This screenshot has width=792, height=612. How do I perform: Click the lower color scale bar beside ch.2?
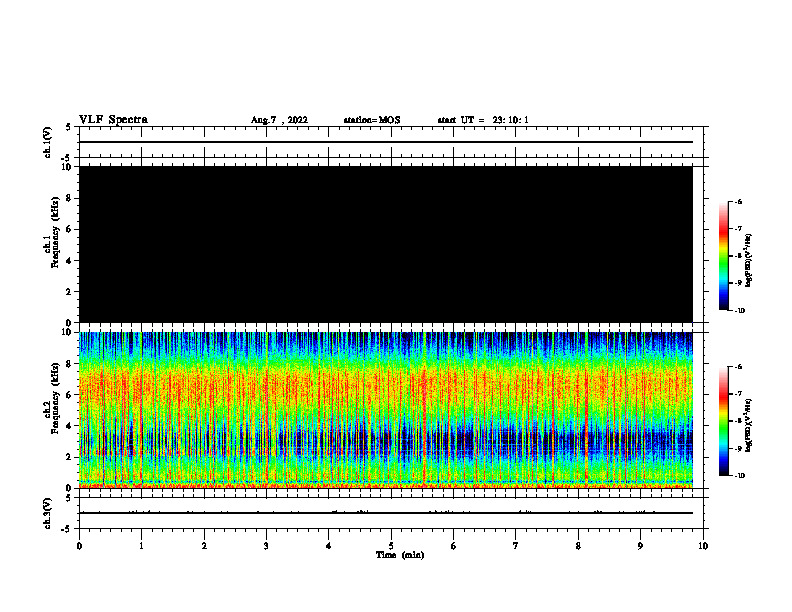click(x=723, y=421)
